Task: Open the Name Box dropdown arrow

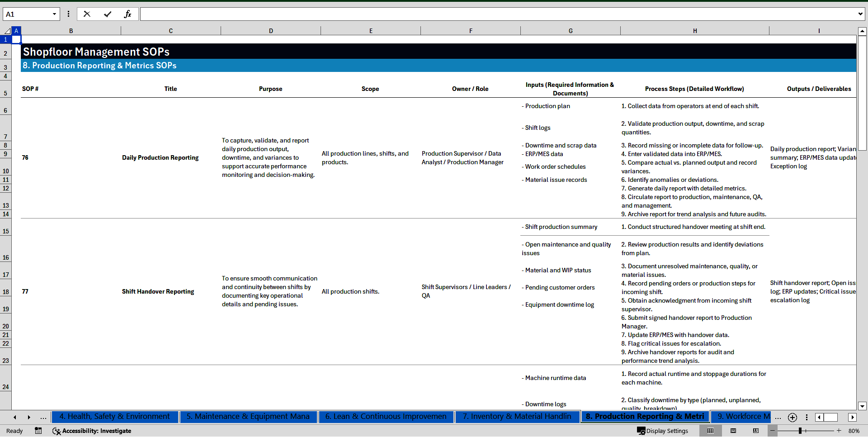Action: (x=54, y=14)
